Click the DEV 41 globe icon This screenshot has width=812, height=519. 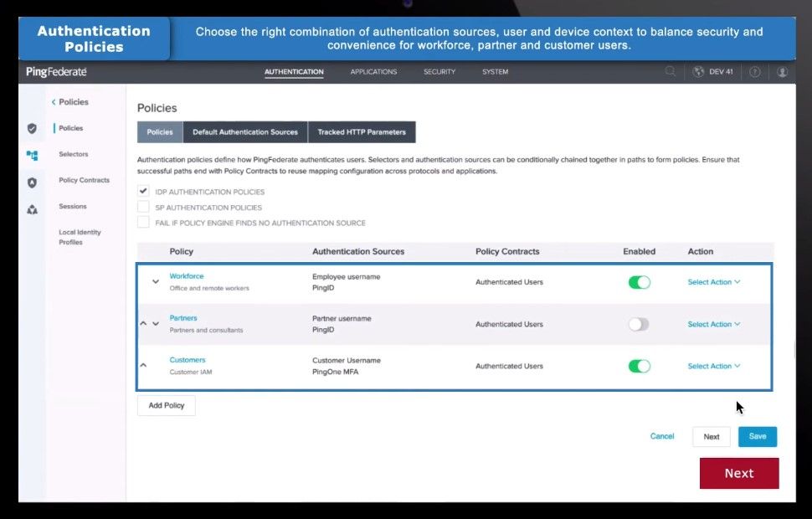tap(698, 71)
